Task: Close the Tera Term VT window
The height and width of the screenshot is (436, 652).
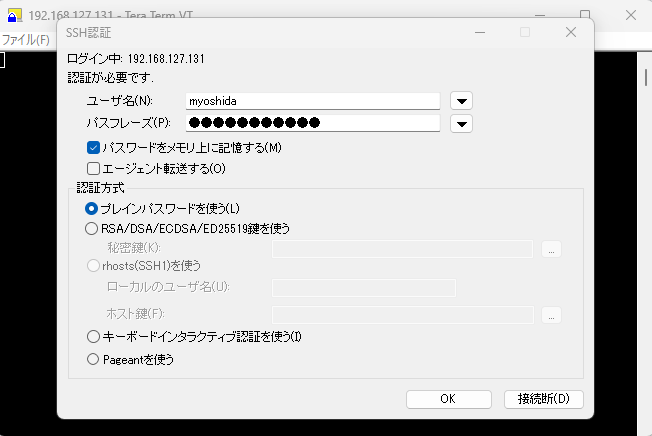Action: [x=631, y=15]
